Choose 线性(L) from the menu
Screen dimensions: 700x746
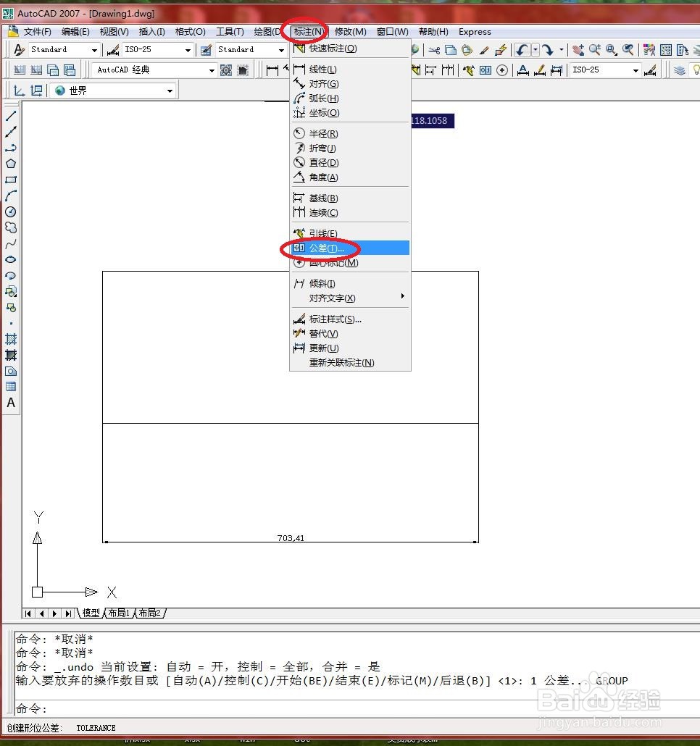[350, 70]
